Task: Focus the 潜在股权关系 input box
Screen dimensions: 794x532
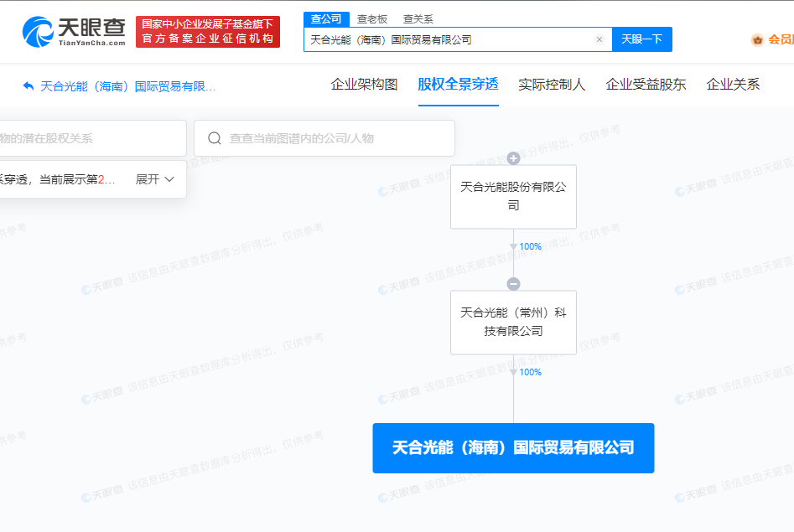Action: pos(93,138)
